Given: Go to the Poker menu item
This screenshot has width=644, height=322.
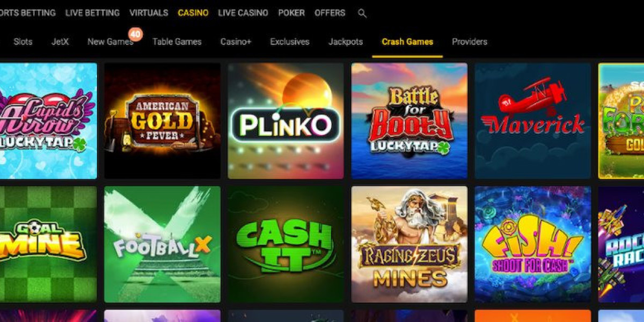Looking at the screenshot, I should point(291,13).
